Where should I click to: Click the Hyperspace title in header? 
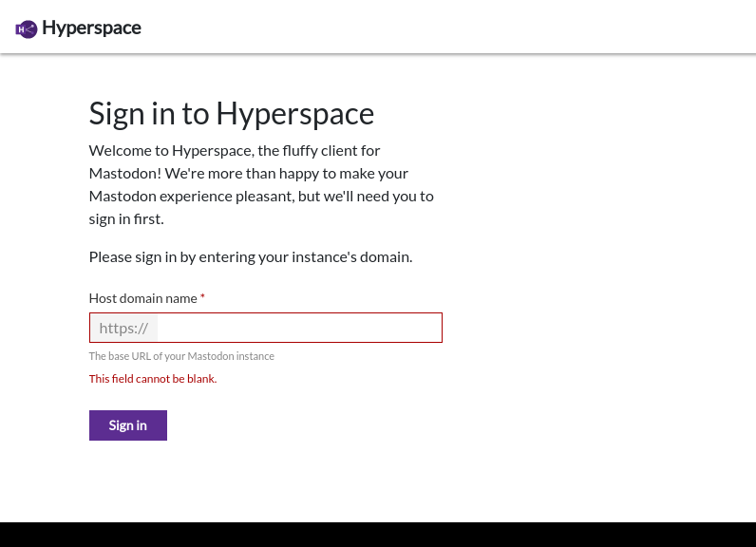[x=91, y=28]
